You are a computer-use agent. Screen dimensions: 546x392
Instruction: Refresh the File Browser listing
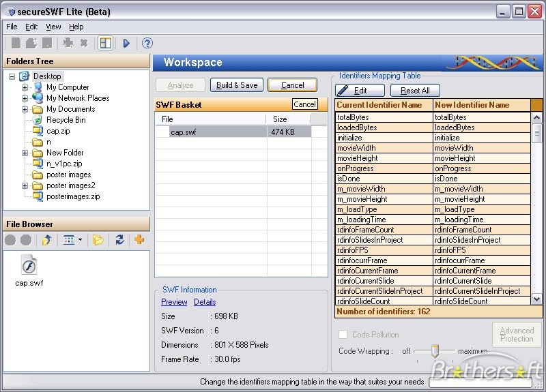[119, 240]
